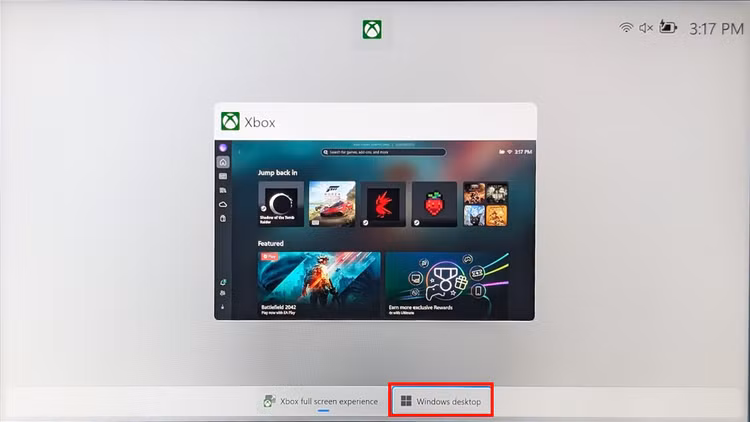The width and height of the screenshot is (750, 422).
Task: Click the Xbox logo at top center
Action: (x=372, y=30)
